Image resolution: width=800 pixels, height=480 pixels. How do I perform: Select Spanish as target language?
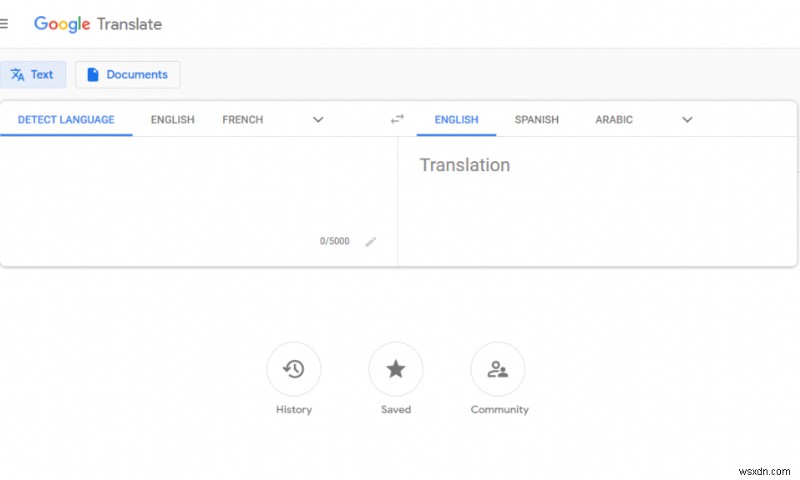point(536,119)
